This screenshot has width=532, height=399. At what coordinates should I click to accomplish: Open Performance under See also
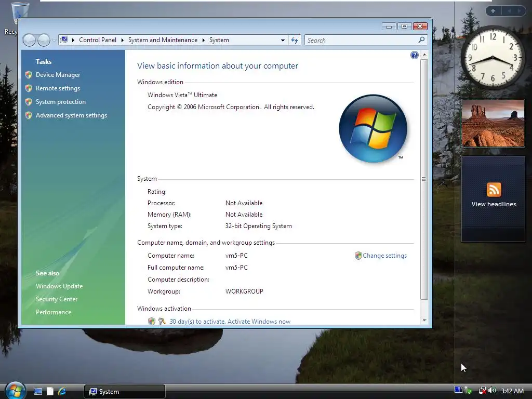point(54,312)
